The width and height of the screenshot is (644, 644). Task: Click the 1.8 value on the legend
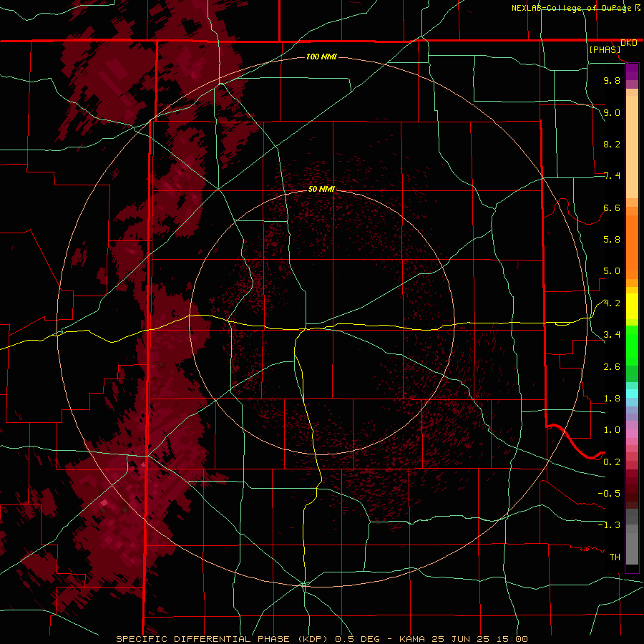coord(612,399)
